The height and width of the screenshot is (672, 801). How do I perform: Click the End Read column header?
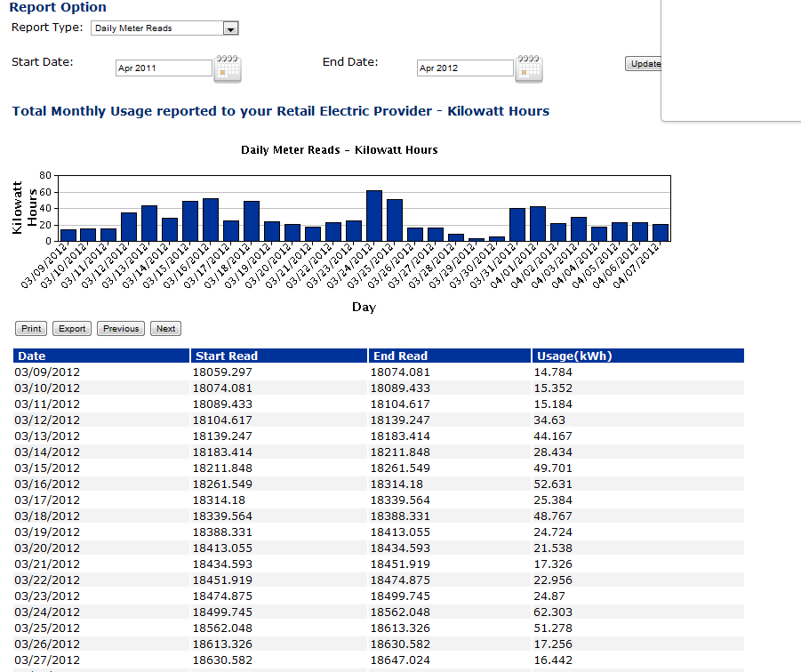pyautogui.click(x=400, y=356)
